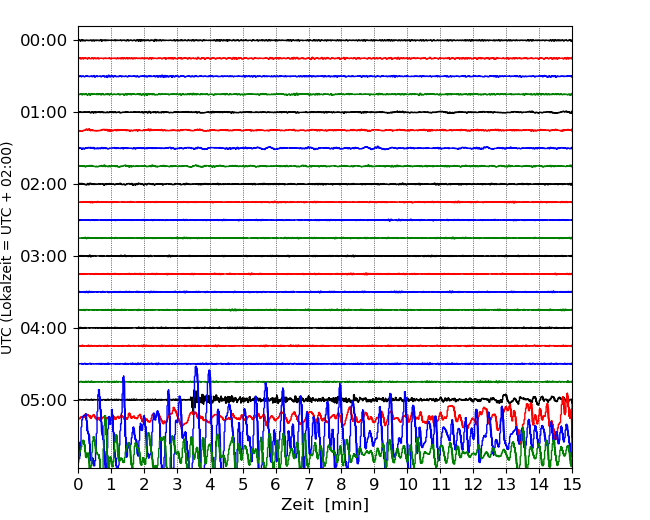This screenshot has width=650, height=520.
Task: Click the x-axis tick label 5
Action: [x=243, y=484]
